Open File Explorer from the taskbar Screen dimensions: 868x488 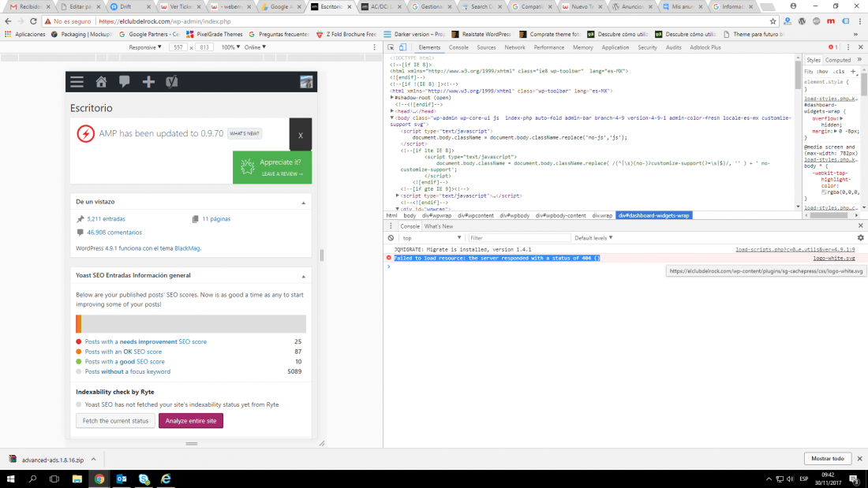click(77, 479)
